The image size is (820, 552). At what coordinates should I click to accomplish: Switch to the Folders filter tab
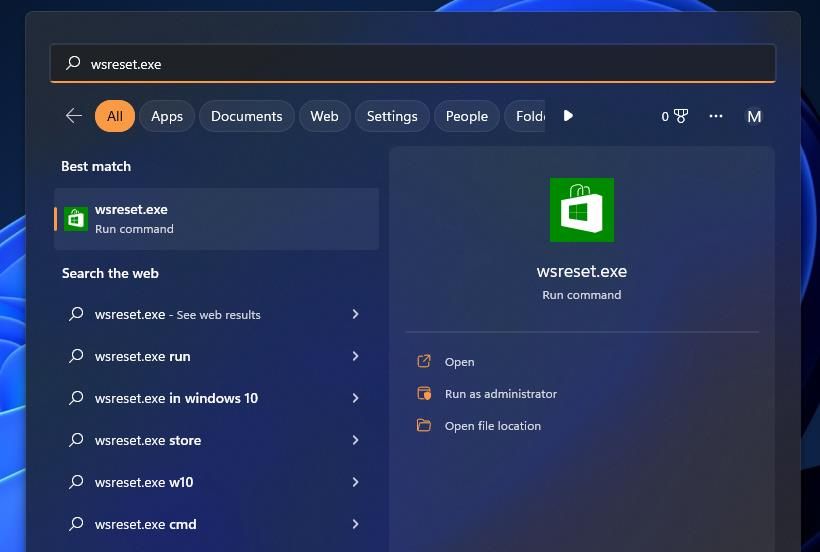click(x=525, y=116)
